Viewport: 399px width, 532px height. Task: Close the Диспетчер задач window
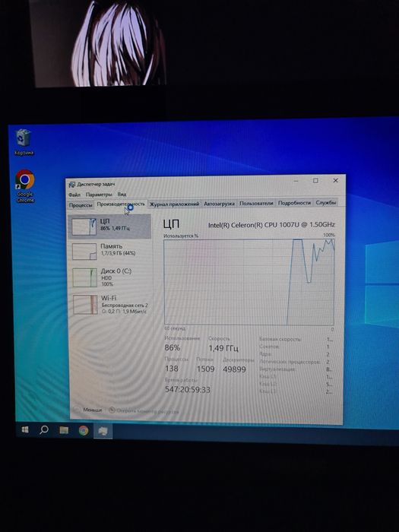pyautogui.click(x=336, y=181)
